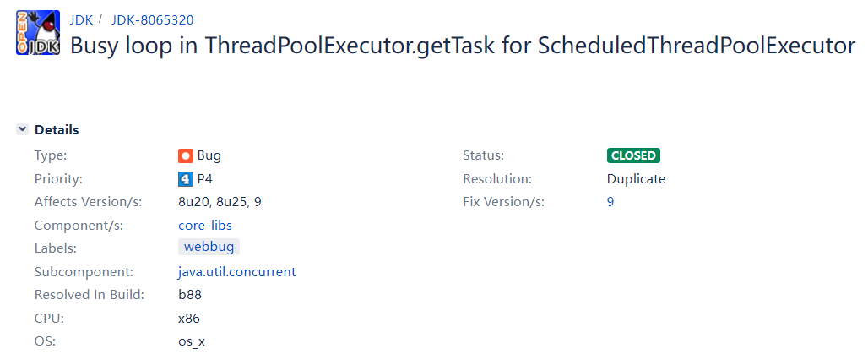868x360 pixels.
Task: Click the CPU x86 value
Action: [189, 319]
